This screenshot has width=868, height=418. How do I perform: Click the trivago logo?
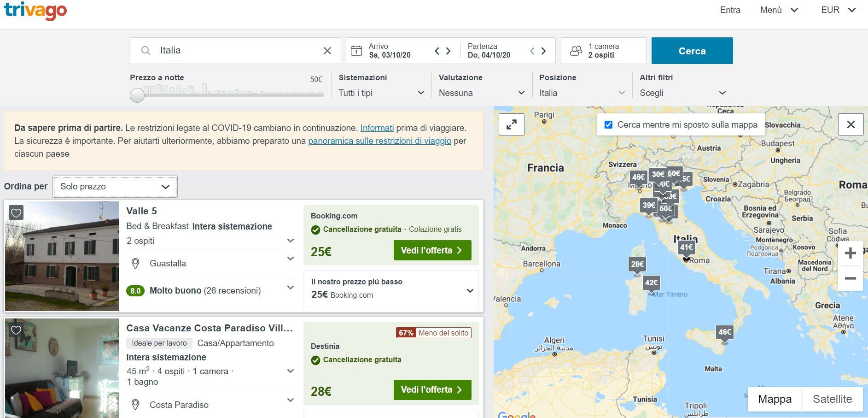(35, 11)
